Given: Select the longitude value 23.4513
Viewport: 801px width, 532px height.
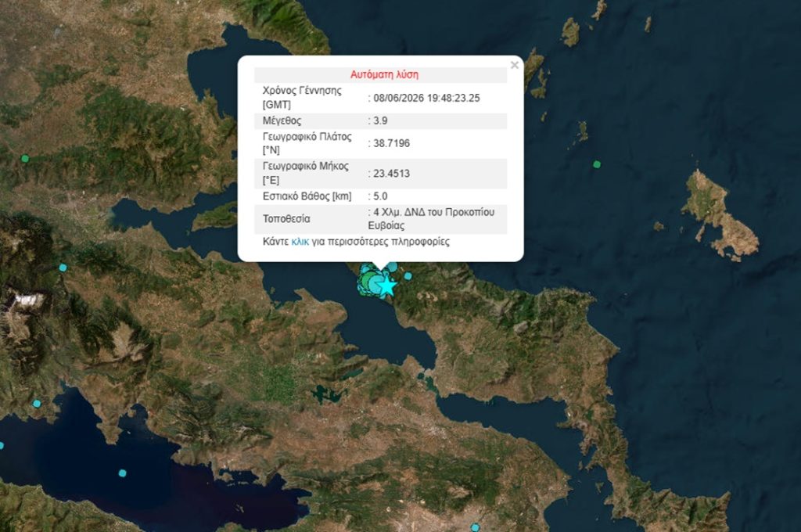Looking at the screenshot, I should [391, 173].
